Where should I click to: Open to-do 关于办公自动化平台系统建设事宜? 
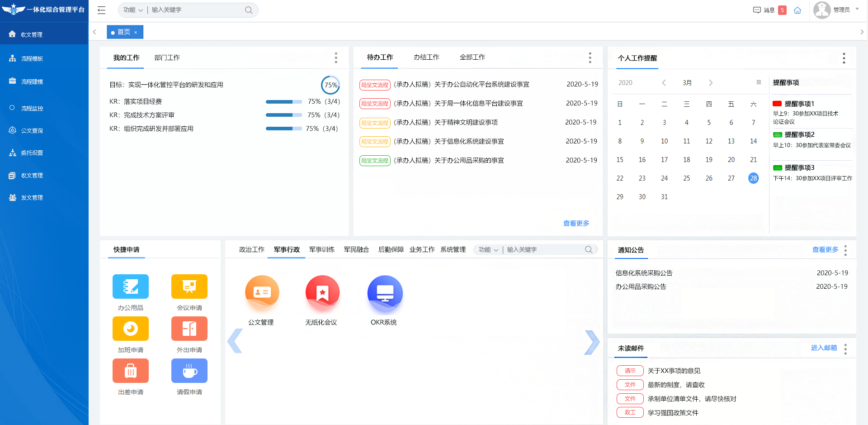pos(482,84)
